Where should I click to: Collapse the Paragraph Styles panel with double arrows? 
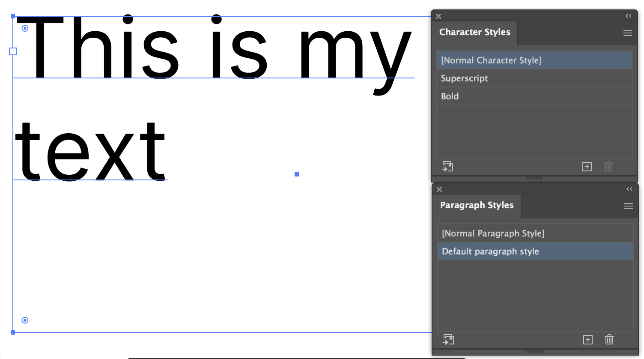629,189
